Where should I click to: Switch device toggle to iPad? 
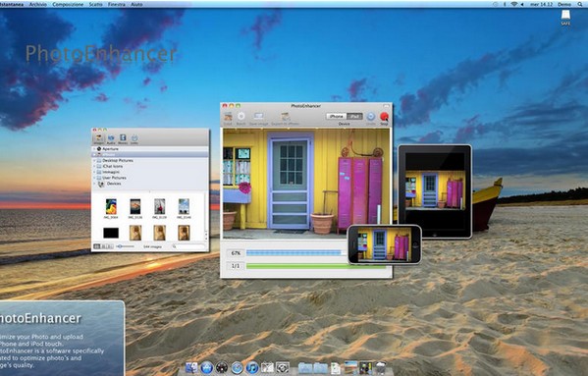click(x=354, y=116)
